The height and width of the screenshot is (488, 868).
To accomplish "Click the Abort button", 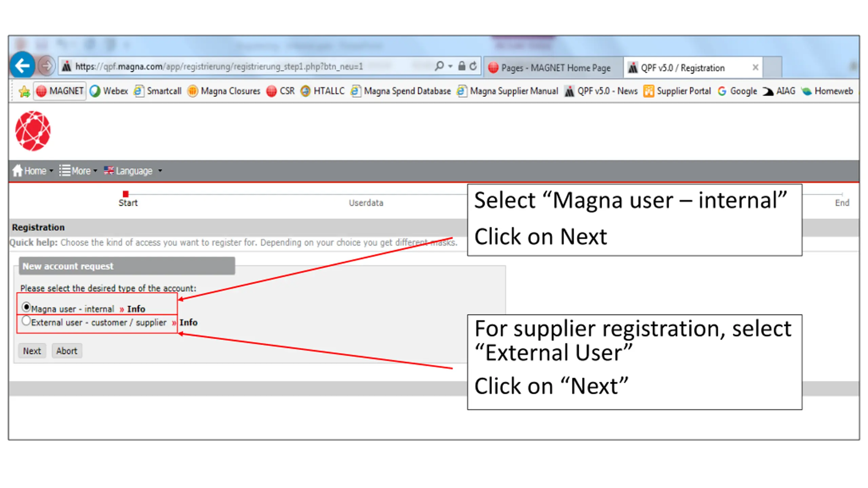I will [x=67, y=351].
